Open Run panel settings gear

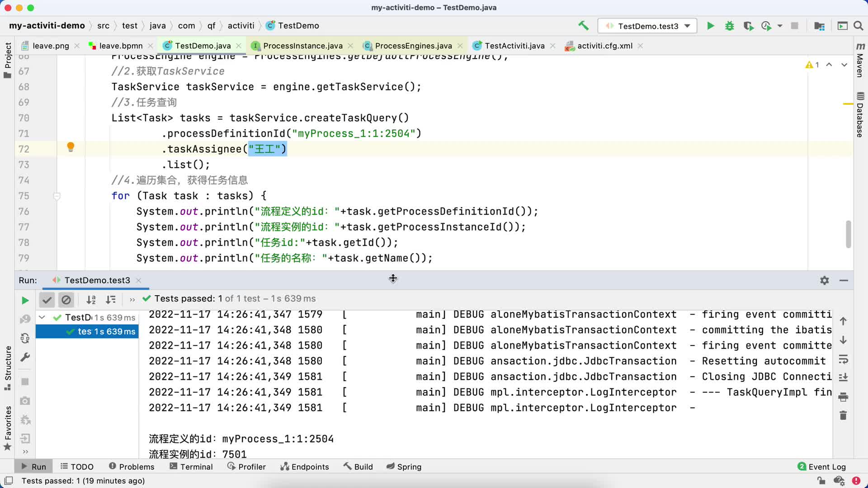825,280
